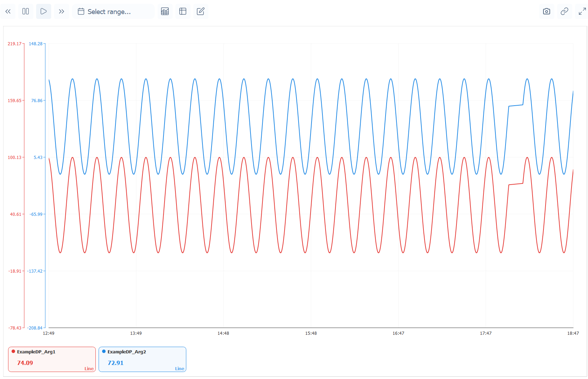Click the blue Line label on Arg2 card
The image size is (588, 379).
(179, 368)
